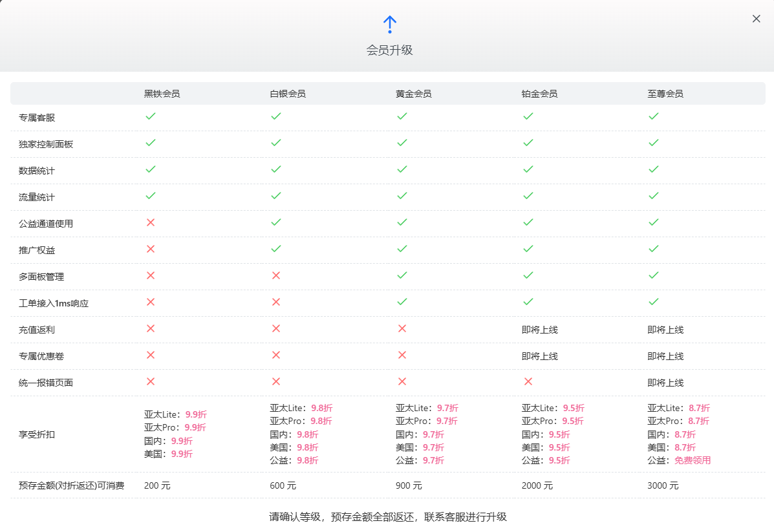The width and height of the screenshot is (774, 532).
Task: Click the 3000 元 deposit amount
Action: pyautogui.click(x=663, y=485)
